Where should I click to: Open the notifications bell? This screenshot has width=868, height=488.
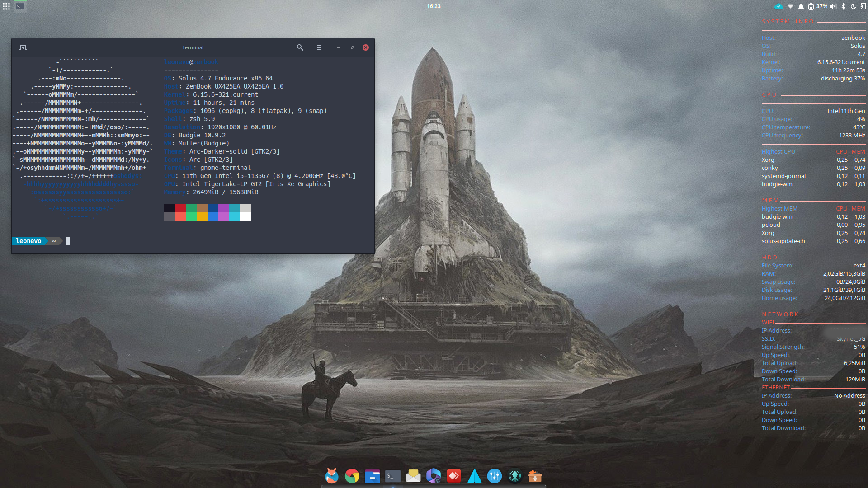(x=801, y=6)
